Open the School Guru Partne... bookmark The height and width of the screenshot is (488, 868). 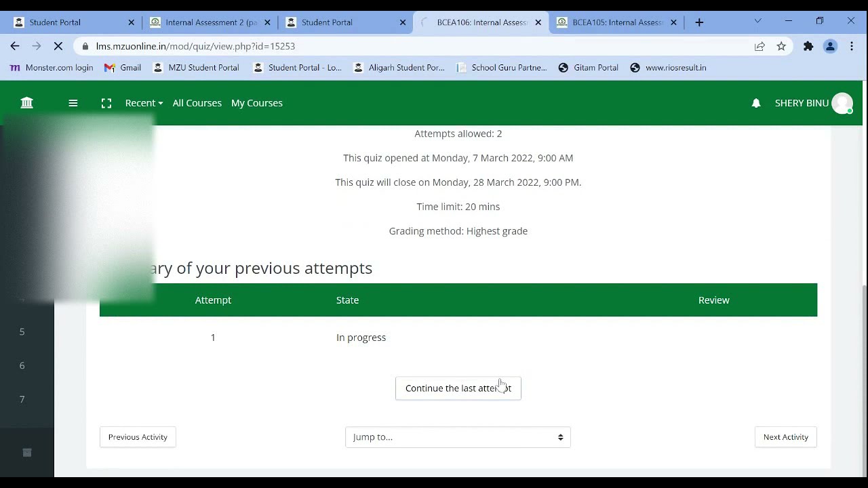tap(502, 68)
